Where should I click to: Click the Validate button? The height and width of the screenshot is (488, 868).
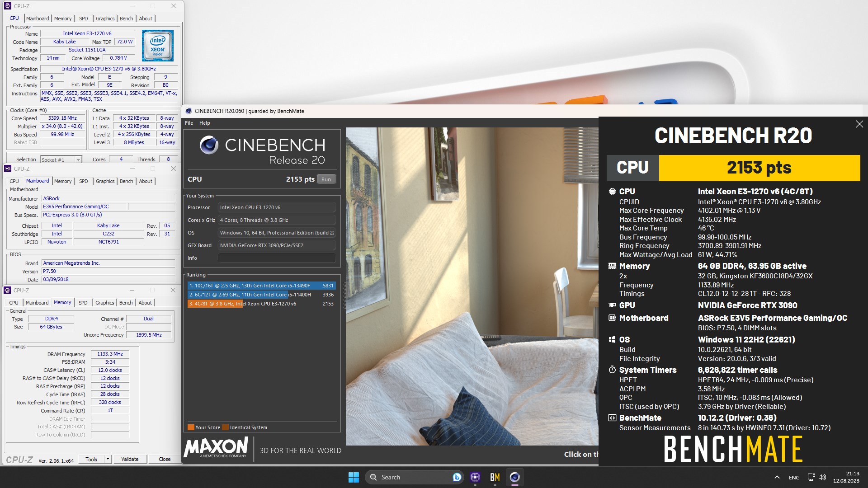tap(130, 459)
